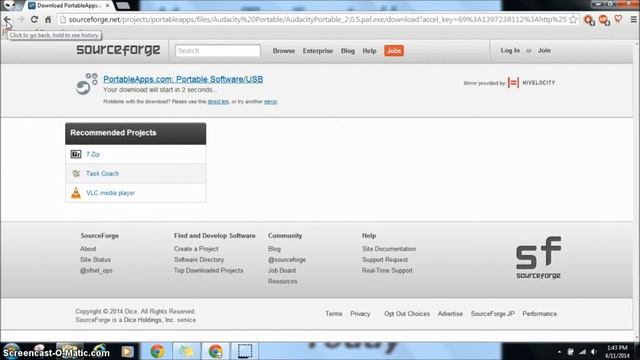Open the 7-Zip recommended project
Screen dimensions: 640x360
tap(93, 154)
